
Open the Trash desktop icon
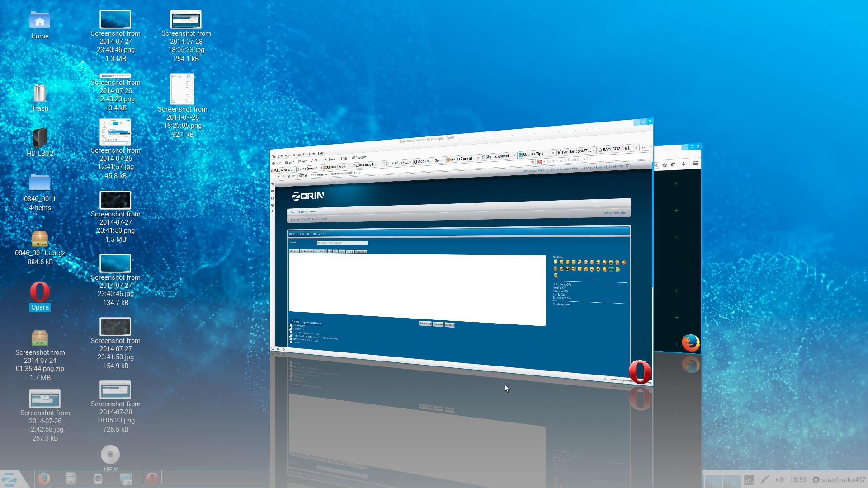(40, 94)
